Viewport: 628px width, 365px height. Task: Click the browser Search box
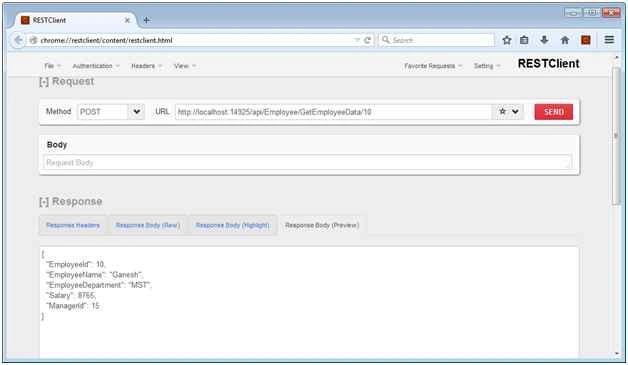(437, 40)
